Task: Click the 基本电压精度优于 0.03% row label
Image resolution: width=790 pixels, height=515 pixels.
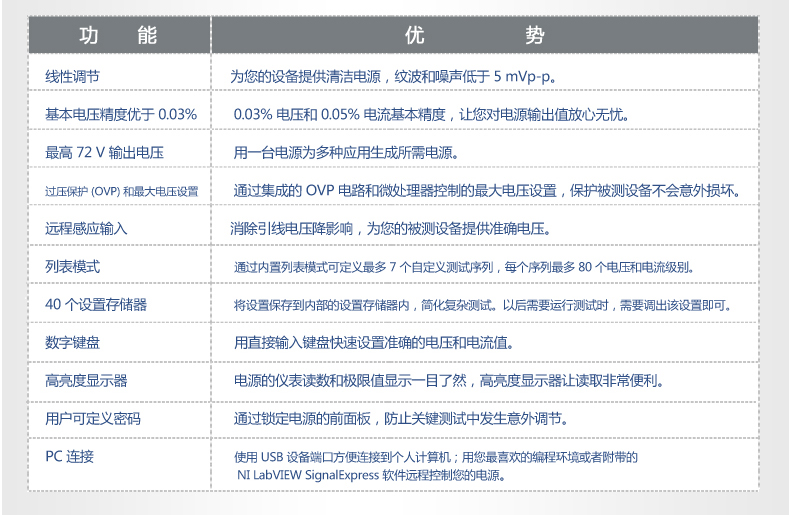Action: click(x=121, y=115)
